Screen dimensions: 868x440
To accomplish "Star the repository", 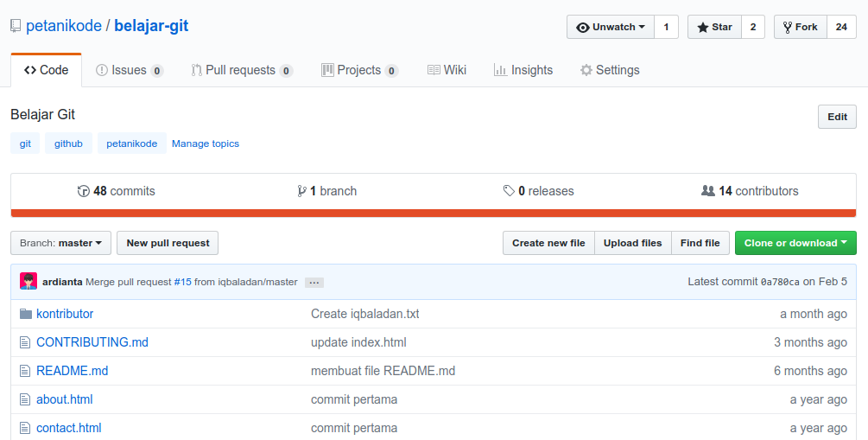I will [714, 27].
